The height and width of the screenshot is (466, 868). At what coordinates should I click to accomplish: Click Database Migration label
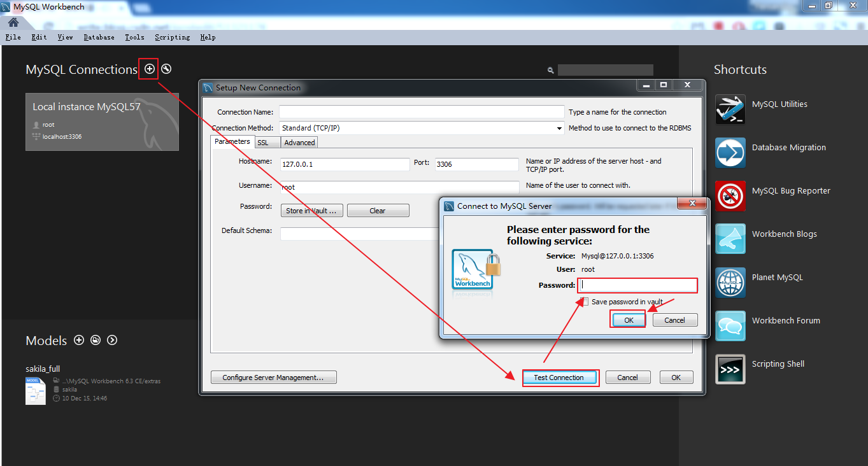click(x=789, y=147)
